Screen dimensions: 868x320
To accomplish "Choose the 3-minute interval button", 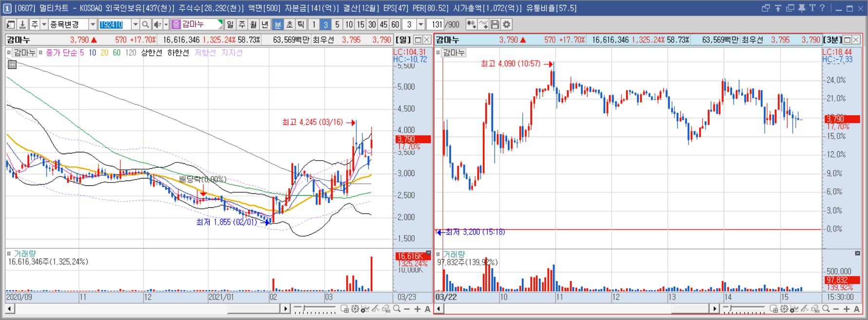I will tap(326, 24).
